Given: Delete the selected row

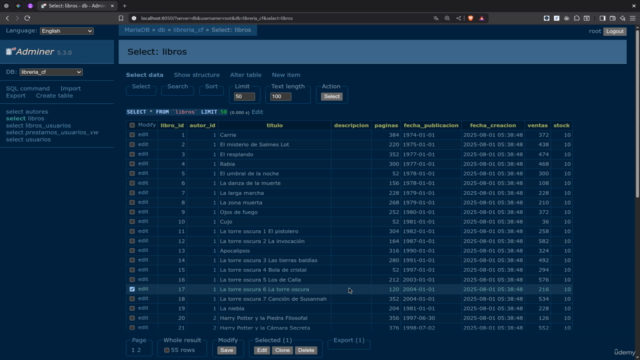Looking at the screenshot, I should coord(306,350).
